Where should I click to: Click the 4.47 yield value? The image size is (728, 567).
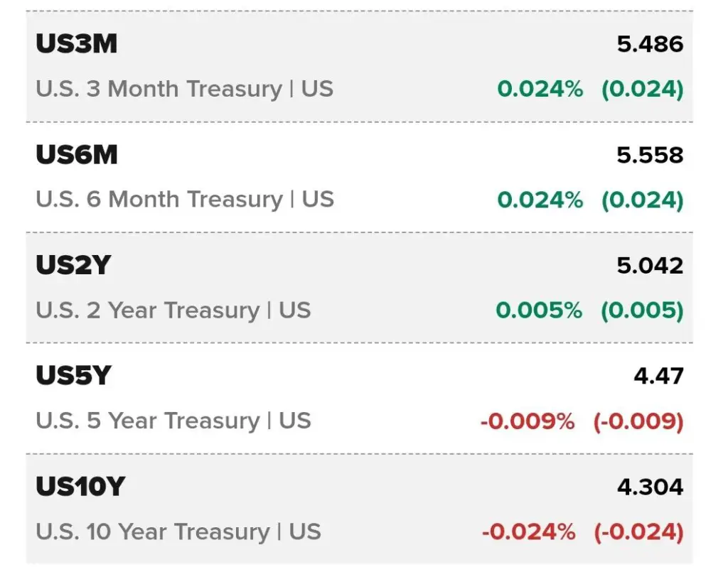point(659,375)
